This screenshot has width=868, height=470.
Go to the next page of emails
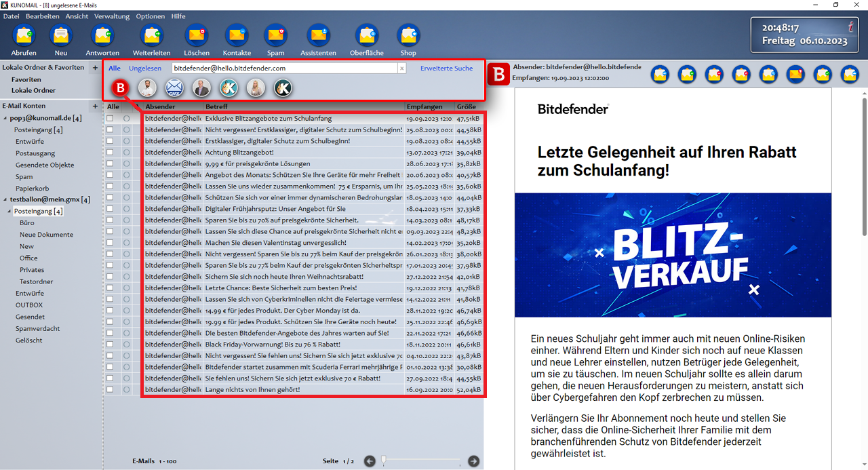(474, 461)
